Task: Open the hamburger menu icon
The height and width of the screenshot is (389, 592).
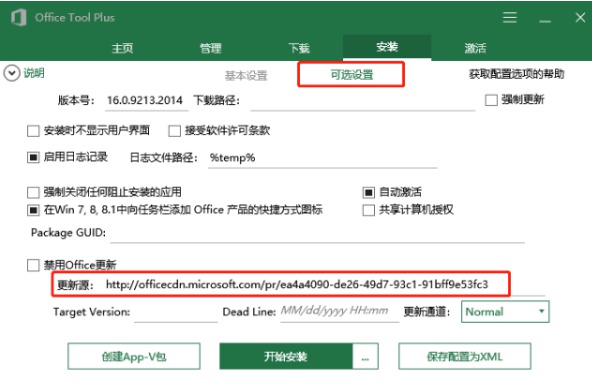Action: [x=510, y=17]
